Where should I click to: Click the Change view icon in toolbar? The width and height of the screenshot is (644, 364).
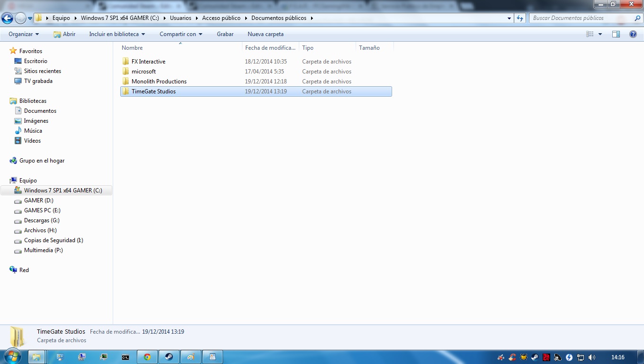point(590,34)
